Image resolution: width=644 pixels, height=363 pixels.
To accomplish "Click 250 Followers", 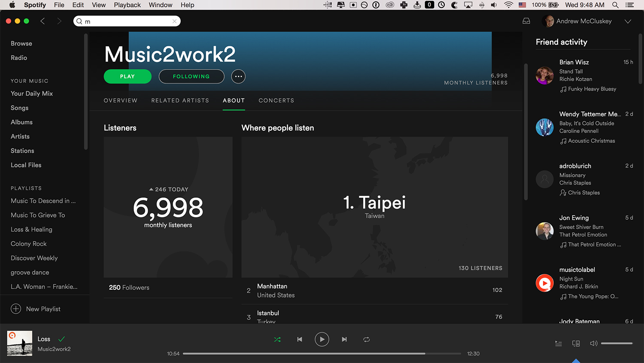I will coord(129,287).
